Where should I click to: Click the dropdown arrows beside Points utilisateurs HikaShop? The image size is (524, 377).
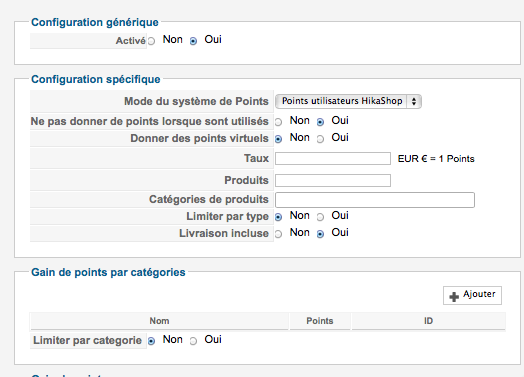click(x=414, y=101)
